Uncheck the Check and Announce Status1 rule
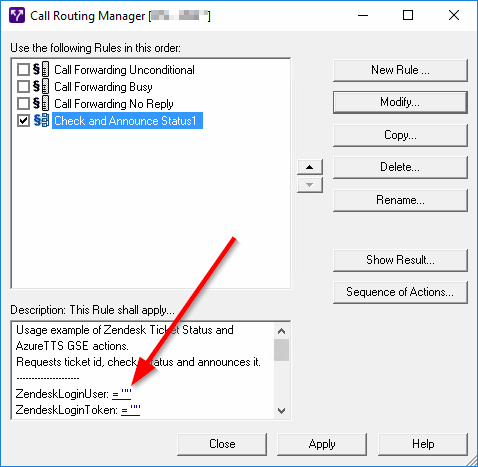Viewport: 478px width, 467px height. point(23,121)
